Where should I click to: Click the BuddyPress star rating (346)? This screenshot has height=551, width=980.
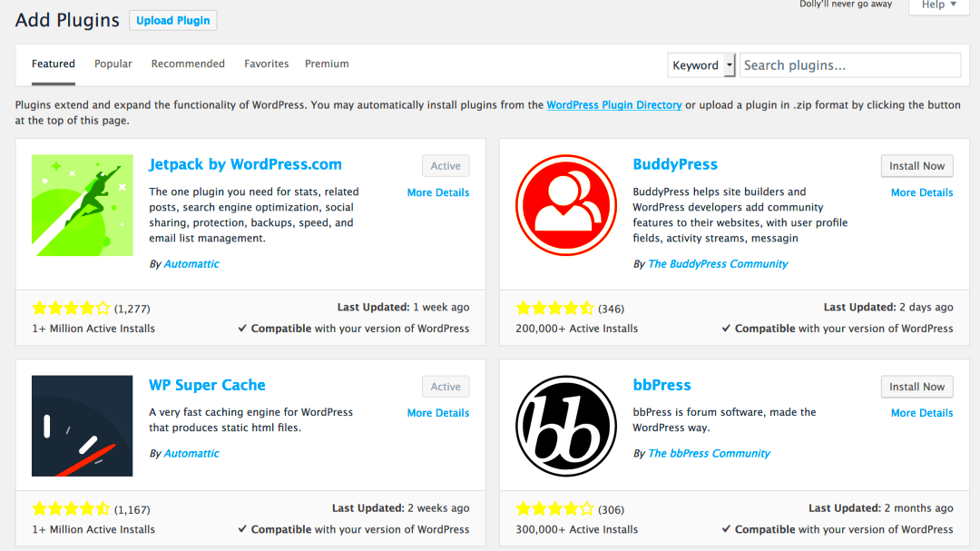click(555, 308)
